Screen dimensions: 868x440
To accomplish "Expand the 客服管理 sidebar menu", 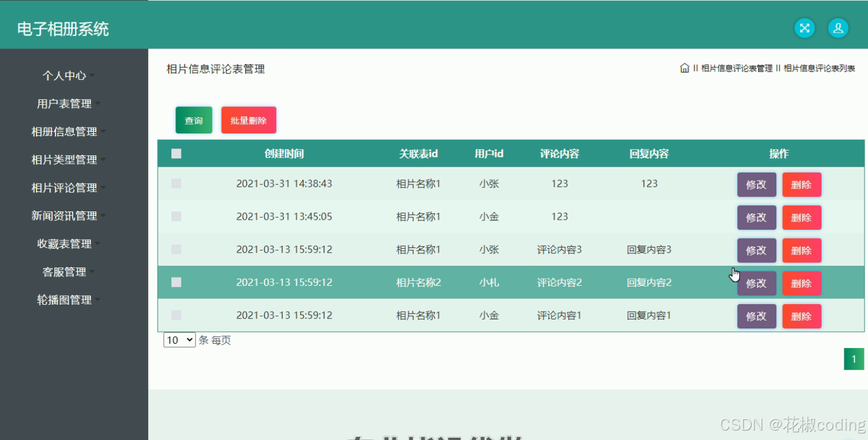I will point(68,272).
